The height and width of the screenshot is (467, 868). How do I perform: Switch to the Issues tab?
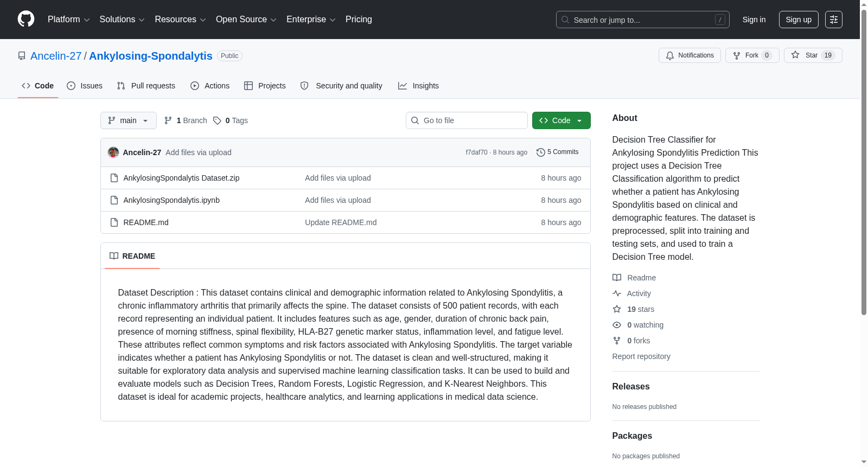pos(85,86)
